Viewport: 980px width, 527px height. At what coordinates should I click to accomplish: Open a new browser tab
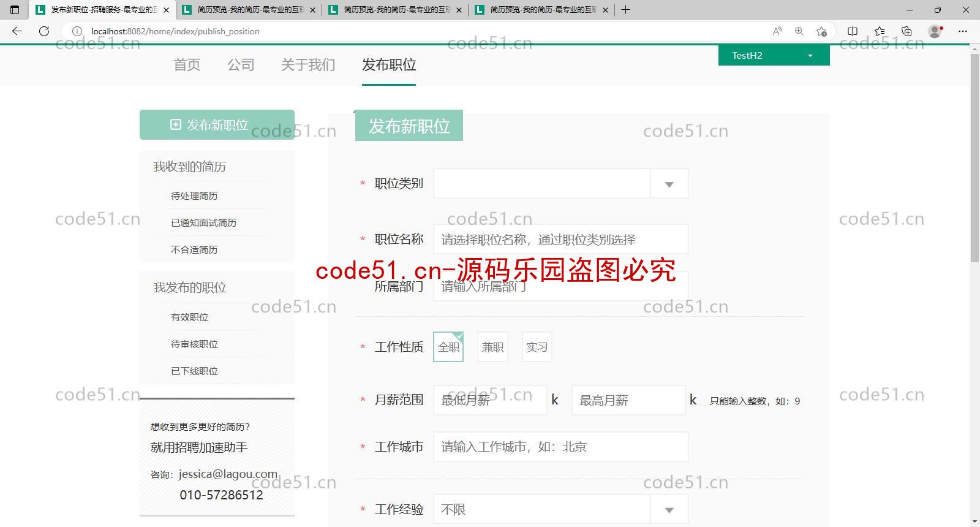[x=625, y=10]
